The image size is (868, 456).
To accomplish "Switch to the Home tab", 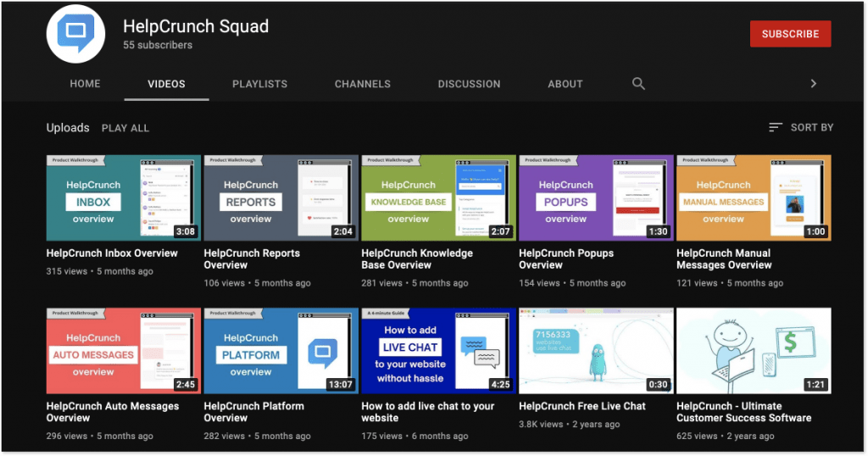I will pyautogui.click(x=85, y=84).
